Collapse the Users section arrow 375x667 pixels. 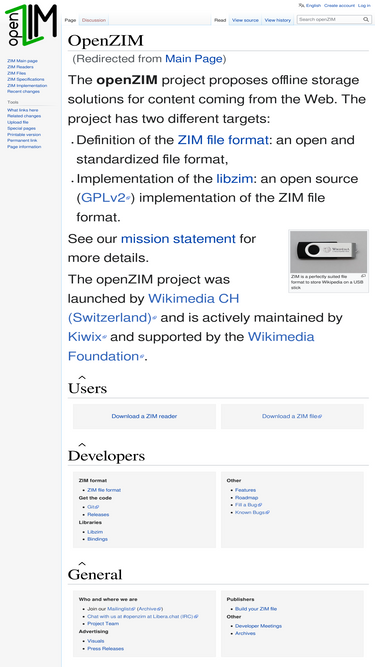(x=82, y=377)
